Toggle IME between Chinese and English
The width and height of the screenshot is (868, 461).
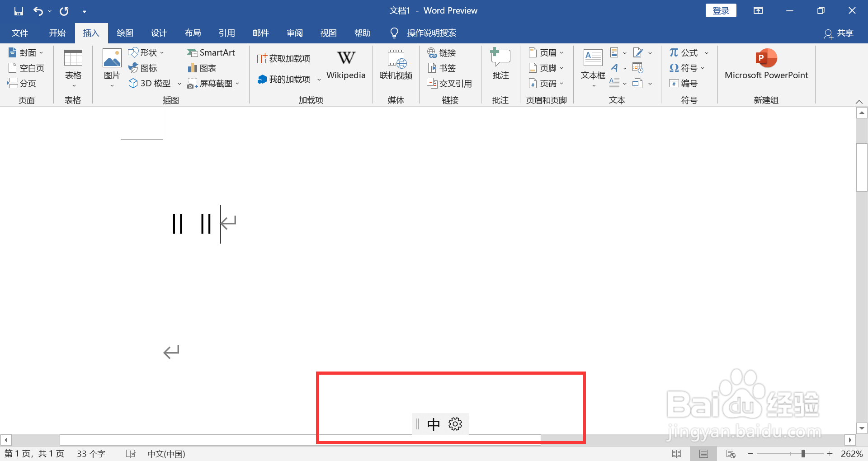(434, 423)
